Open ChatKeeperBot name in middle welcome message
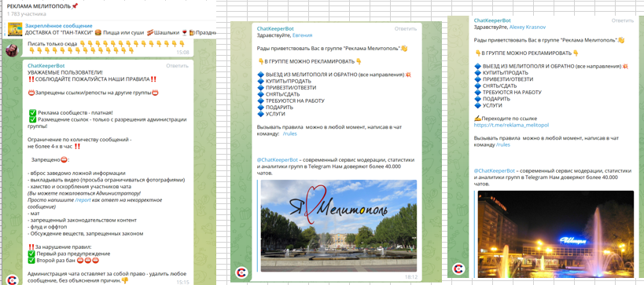Screen dimensions: 644x285 pyautogui.click(x=275, y=29)
